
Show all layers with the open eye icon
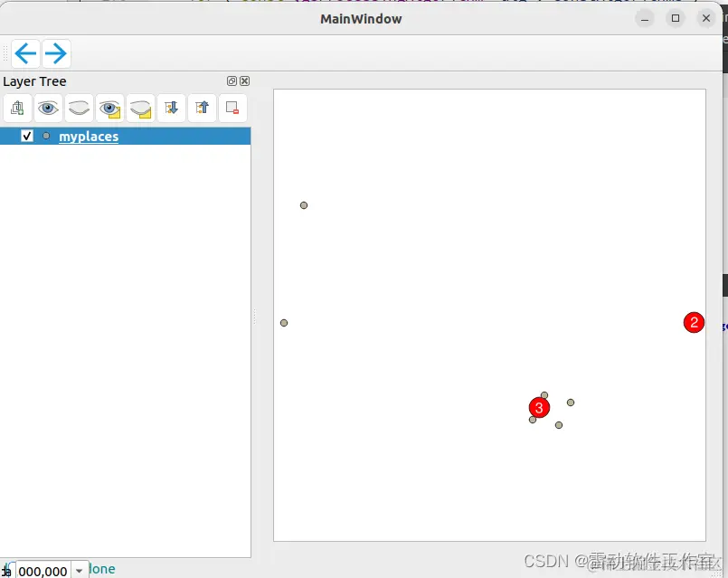[48, 108]
